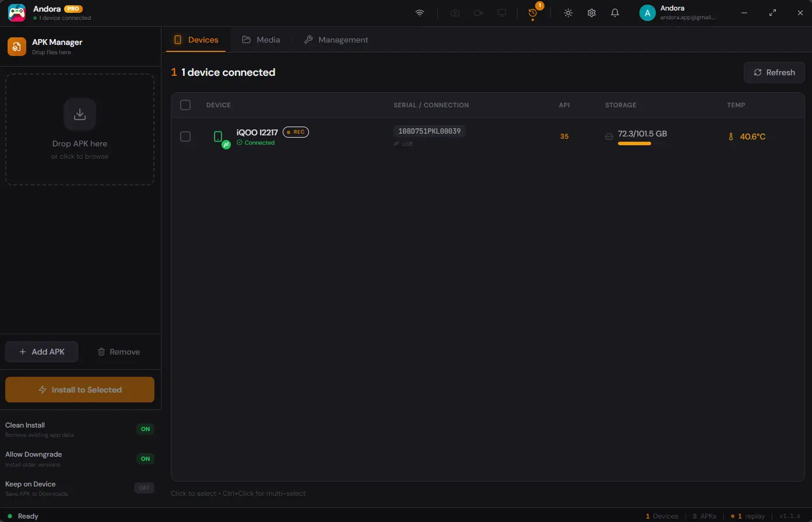
Task: Turn off the Clean Install toggle
Action: [145, 429]
